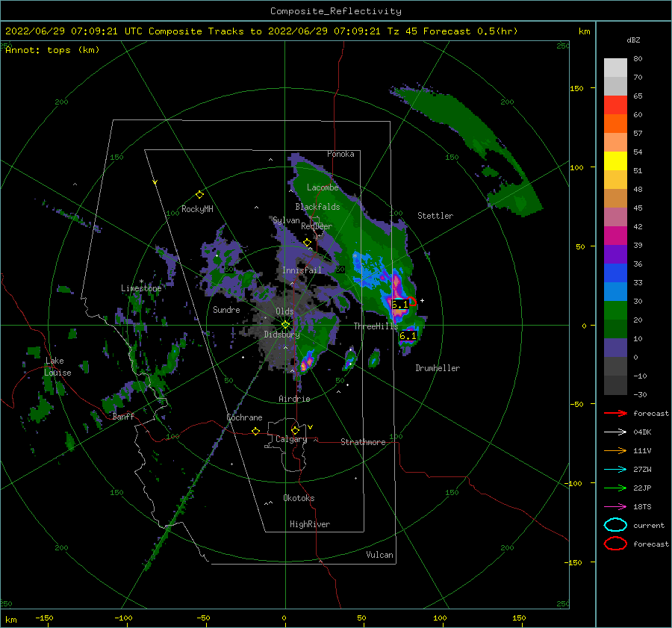Click the timestamp header text line

261,31
